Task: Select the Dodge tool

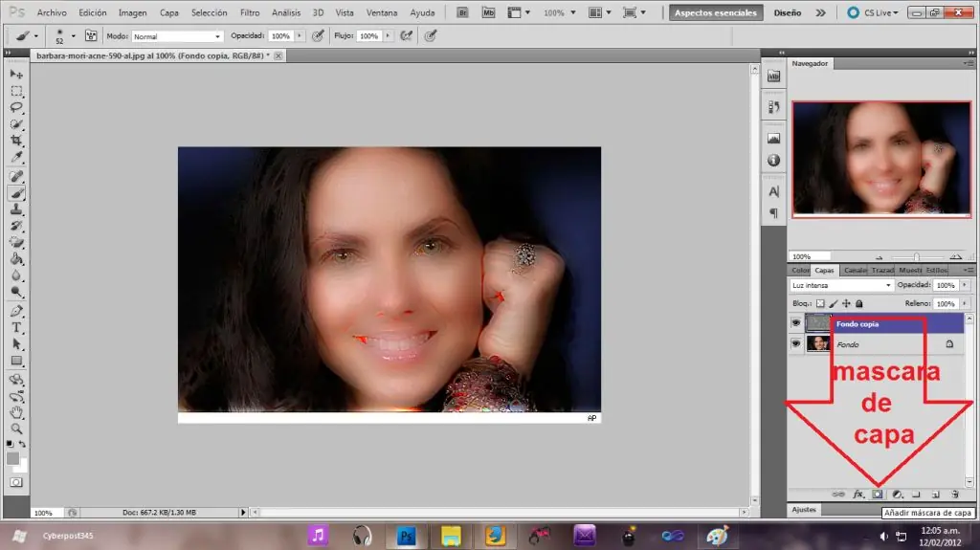Action: coord(16,292)
